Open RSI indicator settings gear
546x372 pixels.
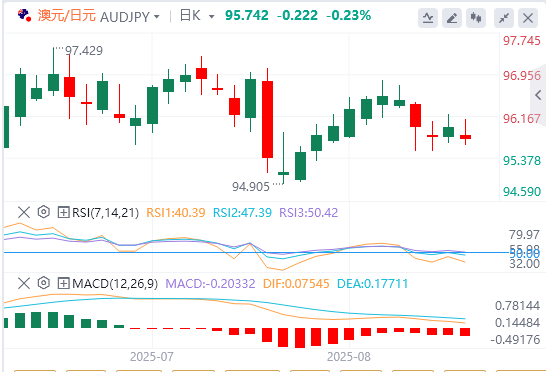[x=44, y=212]
